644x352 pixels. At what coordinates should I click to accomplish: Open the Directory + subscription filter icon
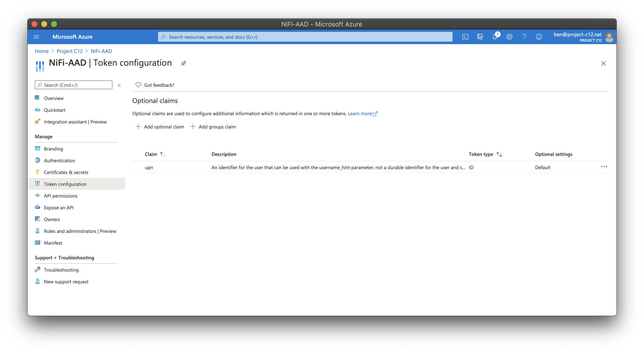[x=480, y=37]
